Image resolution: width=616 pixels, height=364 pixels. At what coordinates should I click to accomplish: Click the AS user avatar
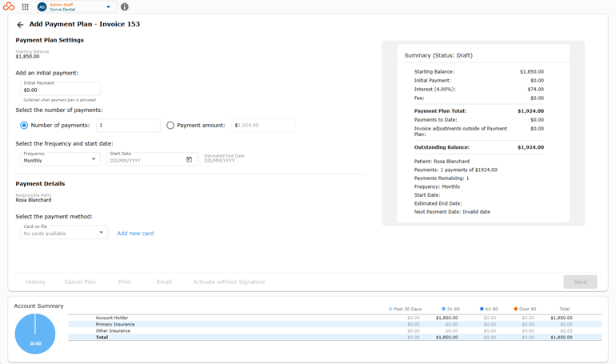[42, 6]
